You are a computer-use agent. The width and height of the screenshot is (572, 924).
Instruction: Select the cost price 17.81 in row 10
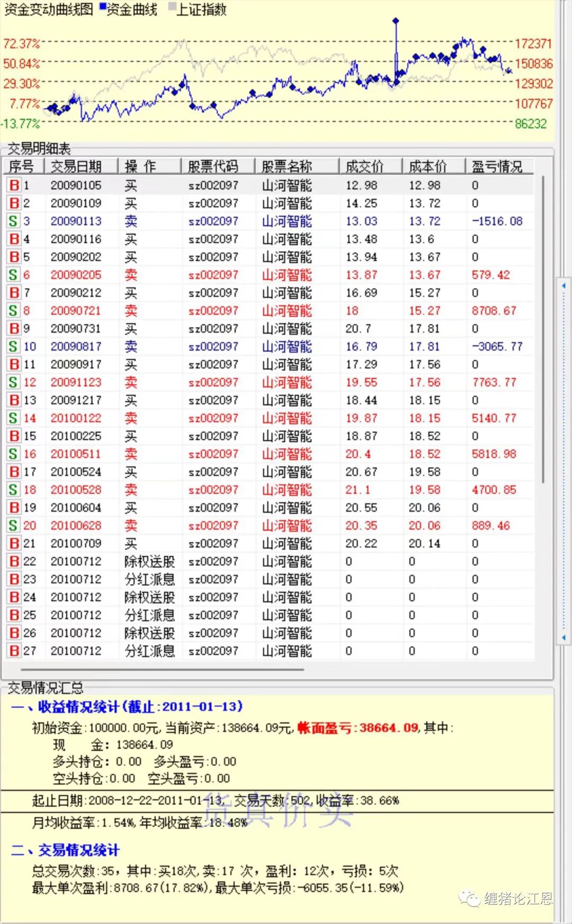coord(424,346)
